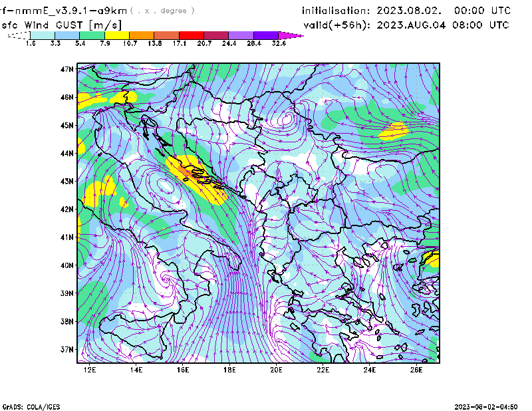Click the crimson legend swatch after 20.7

(216, 35)
